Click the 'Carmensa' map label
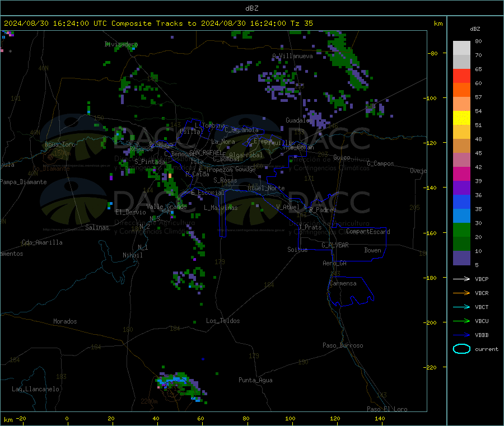504x426 pixels. pyautogui.click(x=343, y=283)
